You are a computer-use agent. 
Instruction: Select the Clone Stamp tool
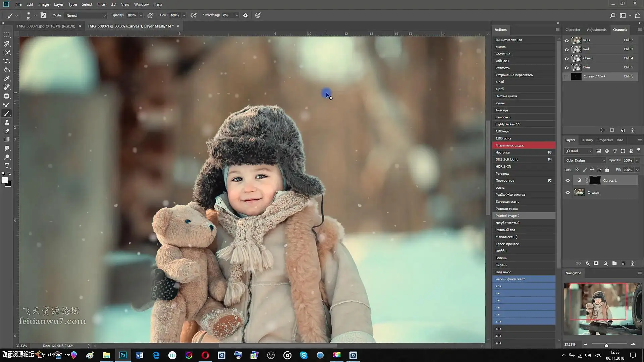click(x=7, y=122)
